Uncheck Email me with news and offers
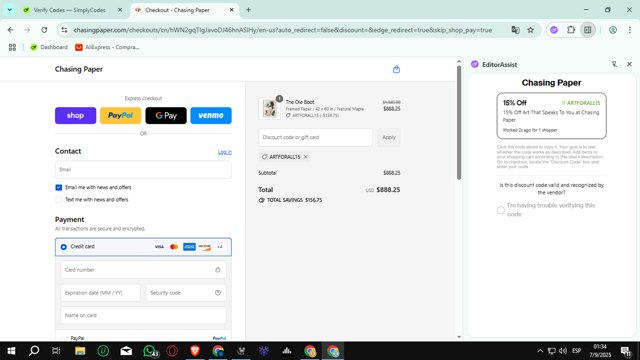The width and height of the screenshot is (640, 360). pos(59,187)
